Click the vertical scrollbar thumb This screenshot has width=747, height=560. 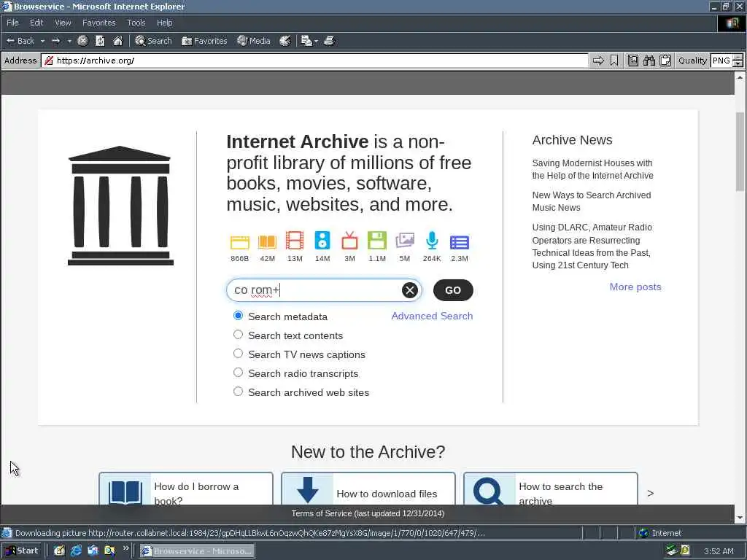[740, 152]
